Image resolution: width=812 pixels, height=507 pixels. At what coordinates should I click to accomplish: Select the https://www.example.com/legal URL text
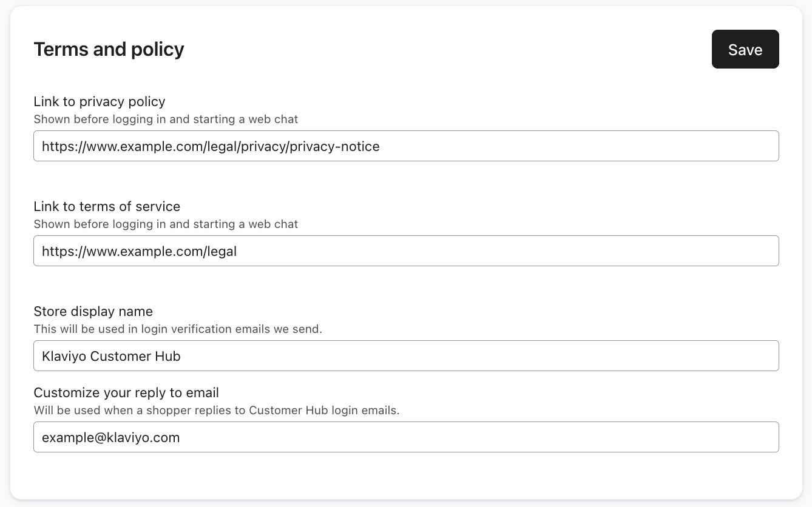tap(138, 251)
